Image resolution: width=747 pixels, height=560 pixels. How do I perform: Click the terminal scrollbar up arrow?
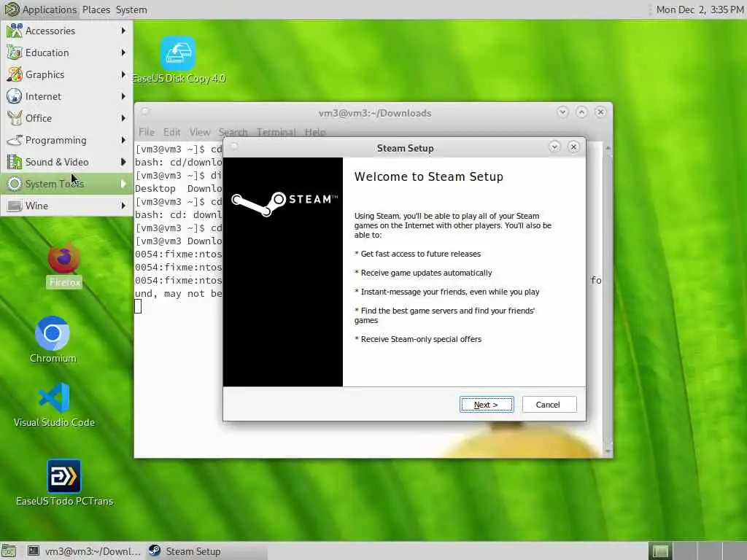pos(608,148)
